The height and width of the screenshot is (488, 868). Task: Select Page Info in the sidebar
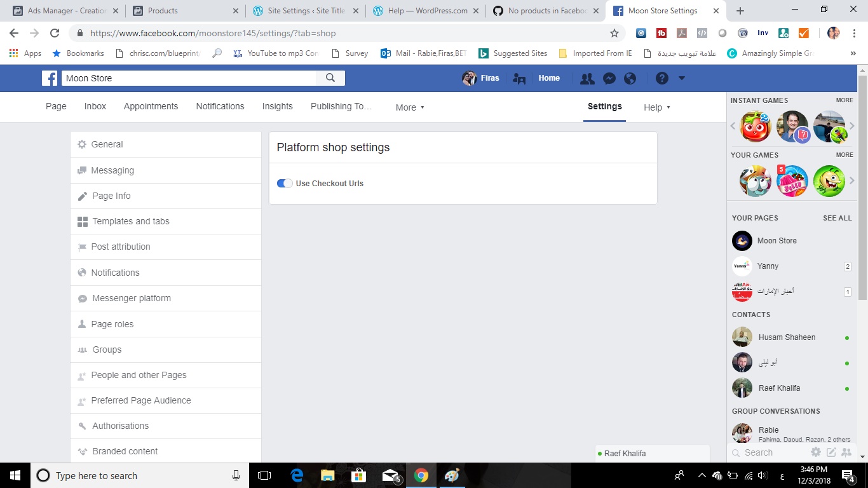tap(166, 196)
